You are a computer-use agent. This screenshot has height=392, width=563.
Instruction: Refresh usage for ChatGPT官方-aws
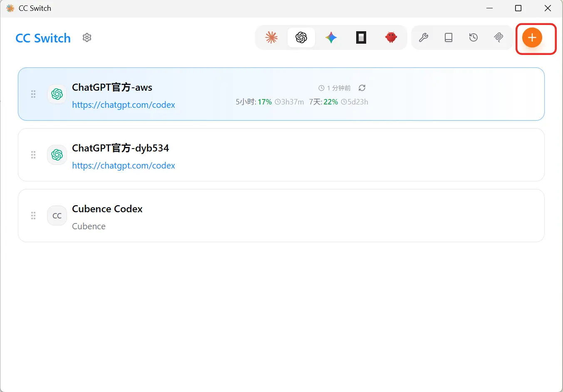point(362,88)
